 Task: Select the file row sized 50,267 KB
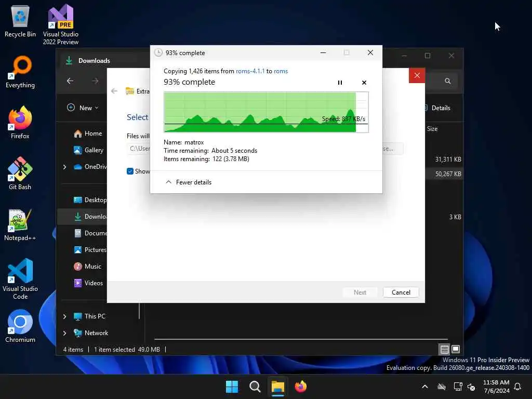(x=444, y=174)
